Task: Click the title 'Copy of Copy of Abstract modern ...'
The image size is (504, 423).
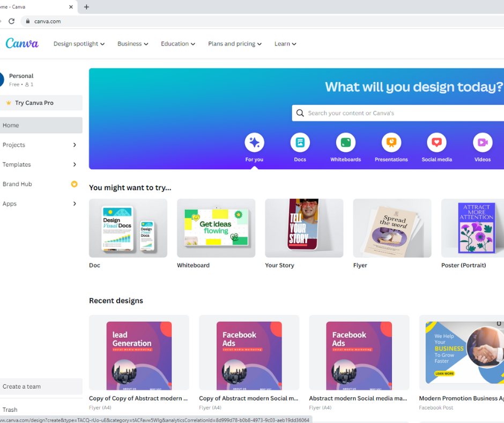Action: tap(138, 398)
